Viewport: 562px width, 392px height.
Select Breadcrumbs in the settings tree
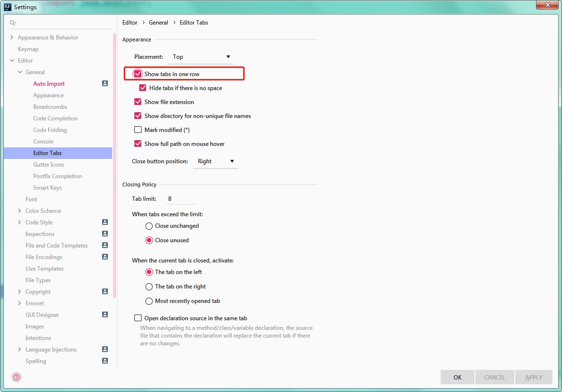click(50, 107)
